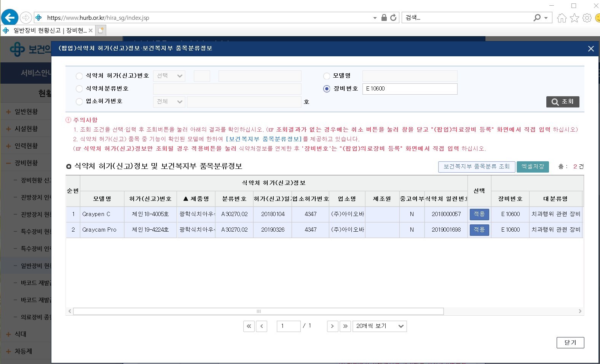Click the browser forward arrow
The height and width of the screenshot is (364, 600).
pyautogui.click(x=26, y=17)
